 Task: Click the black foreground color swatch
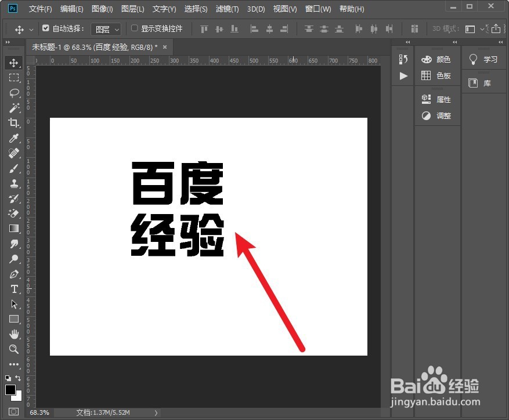point(10,389)
